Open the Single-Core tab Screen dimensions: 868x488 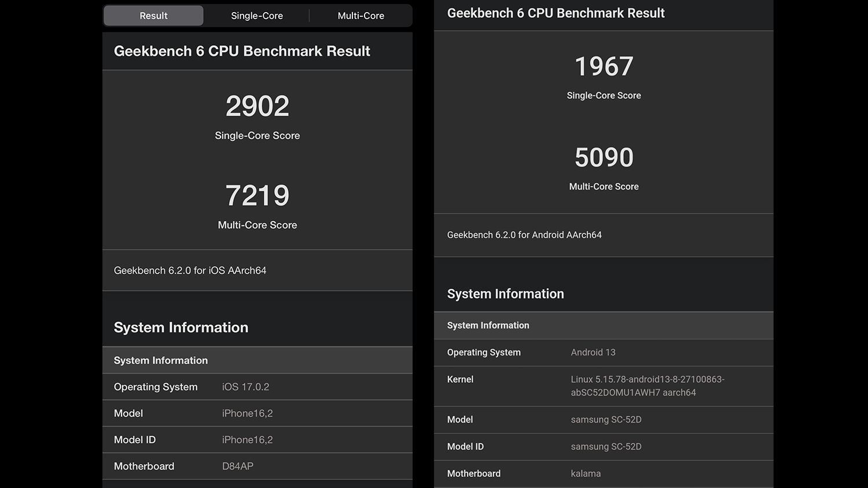click(x=257, y=16)
